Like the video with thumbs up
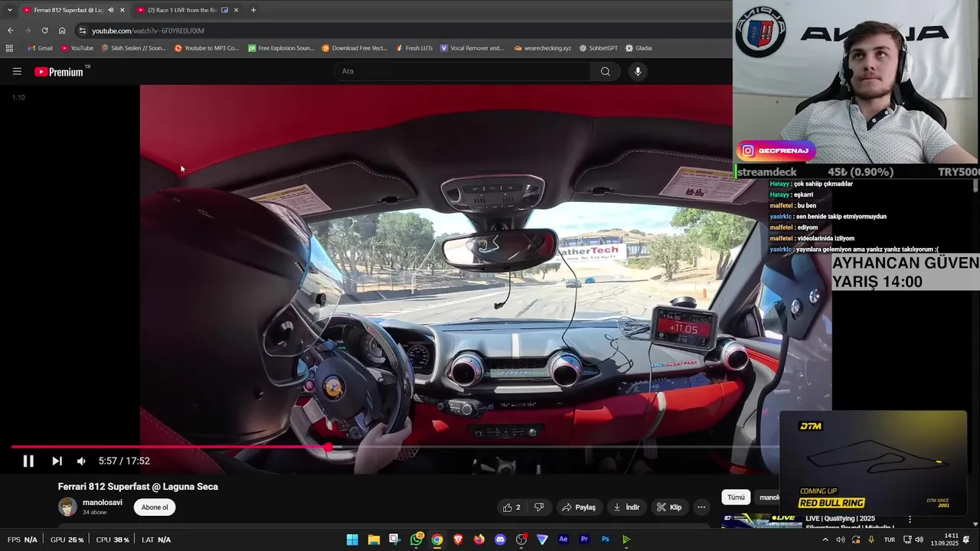This screenshot has height=551, width=980. pos(511,507)
